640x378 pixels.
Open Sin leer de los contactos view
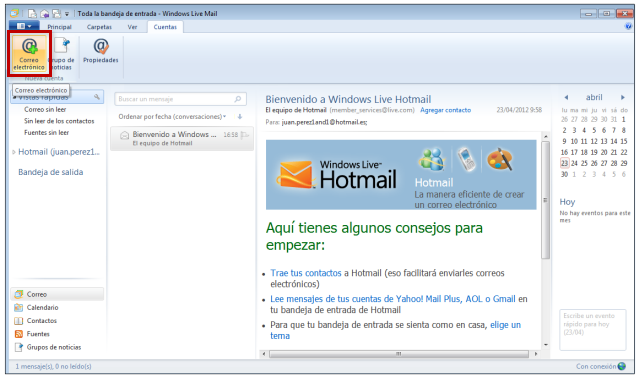[x=59, y=121]
